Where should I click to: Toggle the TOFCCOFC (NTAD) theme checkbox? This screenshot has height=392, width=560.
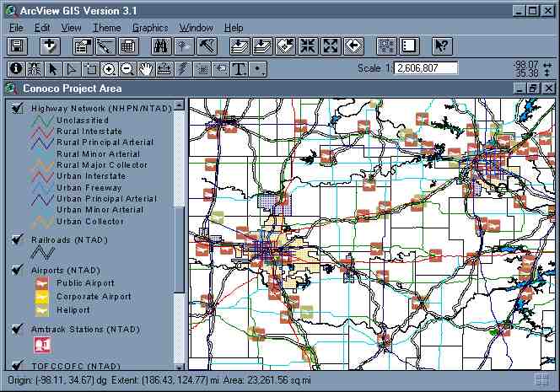click(17, 365)
